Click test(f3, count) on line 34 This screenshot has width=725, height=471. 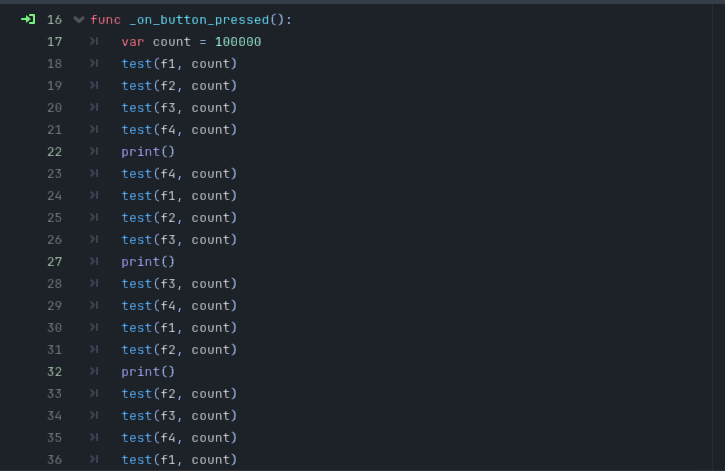click(179, 416)
